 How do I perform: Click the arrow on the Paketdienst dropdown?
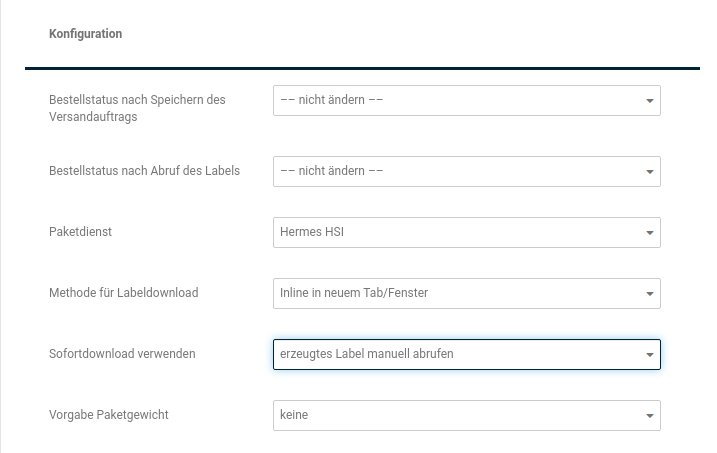point(649,233)
